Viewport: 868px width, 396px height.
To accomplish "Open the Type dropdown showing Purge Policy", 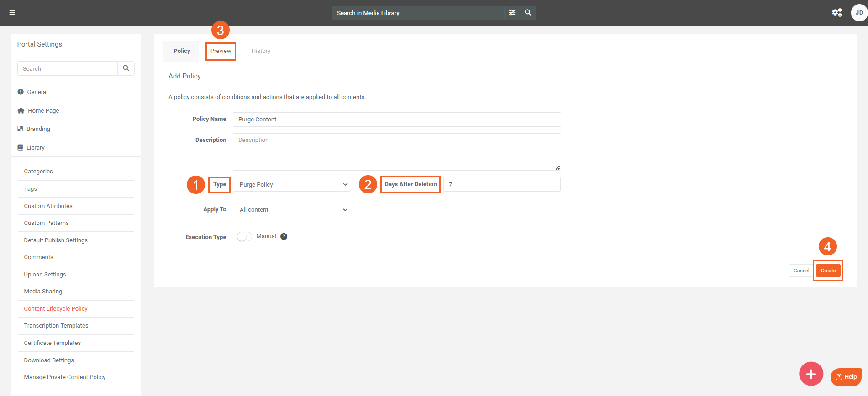I will tap(291, 184).
